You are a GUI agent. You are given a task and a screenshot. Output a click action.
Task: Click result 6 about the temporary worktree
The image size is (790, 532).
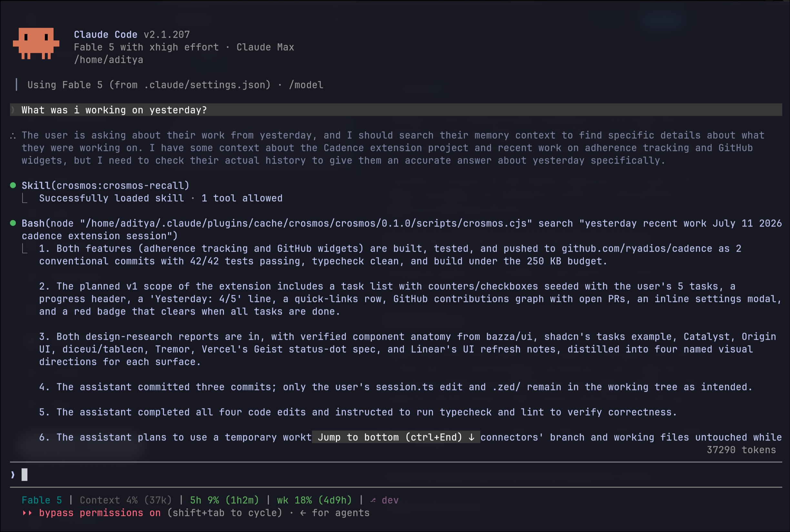click(410, 437)
